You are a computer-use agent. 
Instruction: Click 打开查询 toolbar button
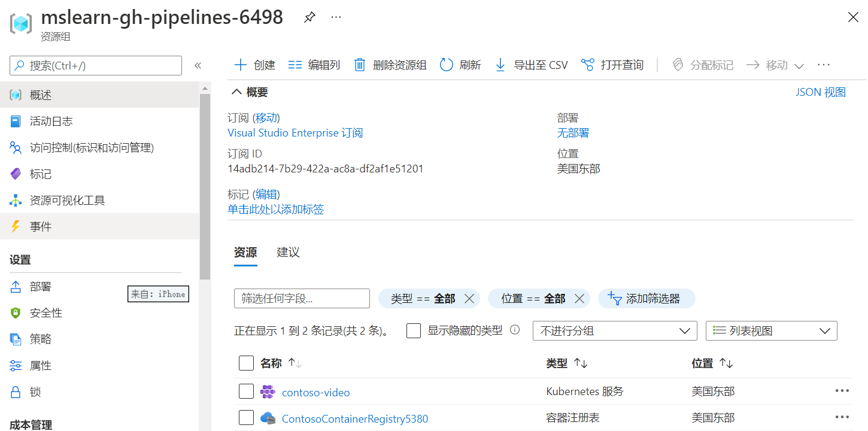pyautogui.click(x=612, y=65)
